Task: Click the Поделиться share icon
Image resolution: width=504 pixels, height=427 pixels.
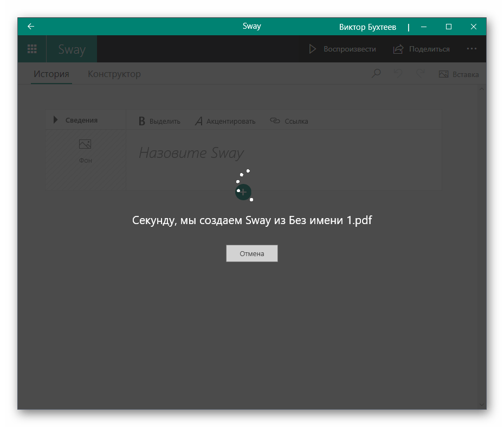Action: point(398,49)
